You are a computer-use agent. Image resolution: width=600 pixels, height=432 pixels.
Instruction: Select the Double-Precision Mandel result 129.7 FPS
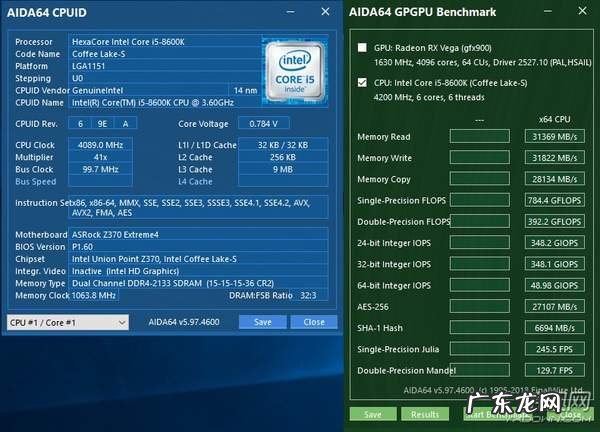(554, 370)
